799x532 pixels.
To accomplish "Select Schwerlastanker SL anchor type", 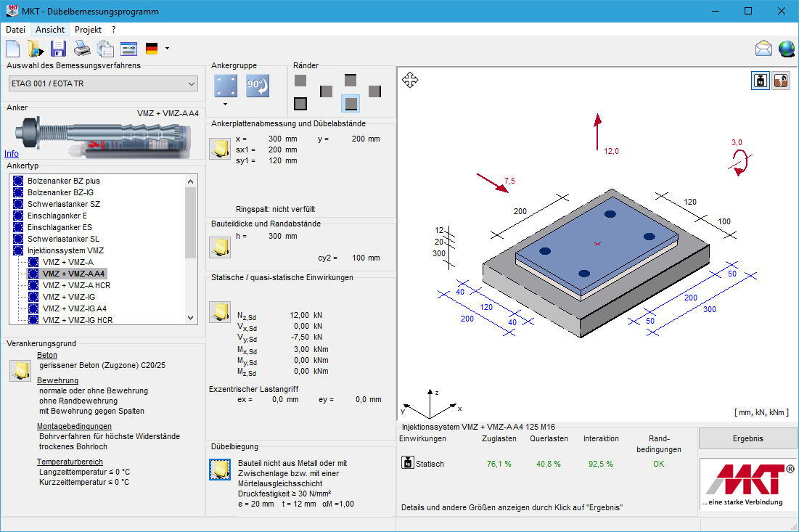I will click(63, 239).
